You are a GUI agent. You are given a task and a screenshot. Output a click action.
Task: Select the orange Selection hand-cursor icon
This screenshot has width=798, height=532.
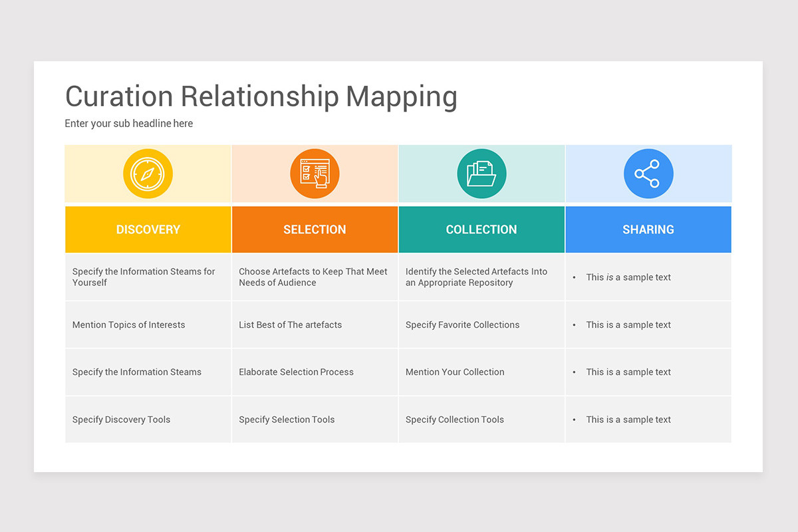point(315,173)
